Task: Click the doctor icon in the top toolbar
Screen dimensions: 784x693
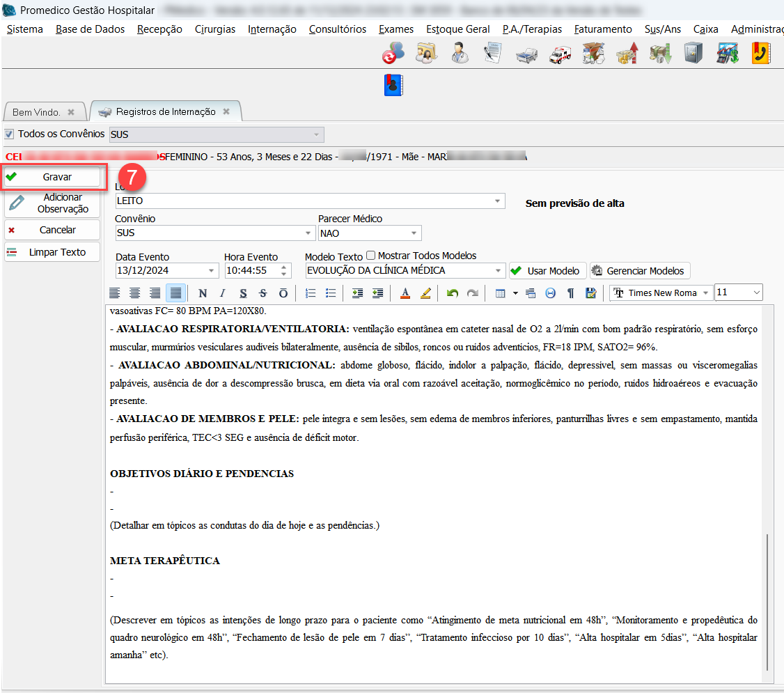Action: click(459, 53)
